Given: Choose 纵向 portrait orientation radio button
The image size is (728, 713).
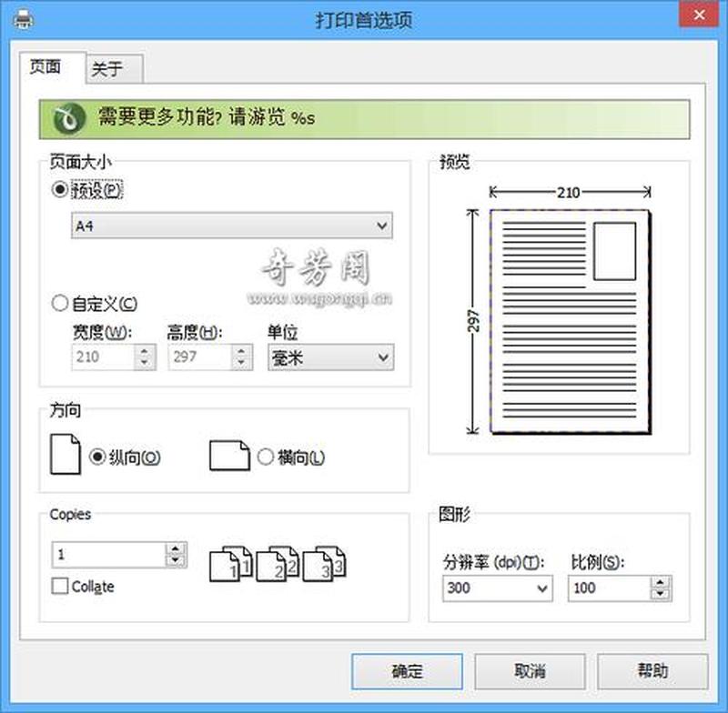Looking at the screenshot, I should [x=97, y=457].
